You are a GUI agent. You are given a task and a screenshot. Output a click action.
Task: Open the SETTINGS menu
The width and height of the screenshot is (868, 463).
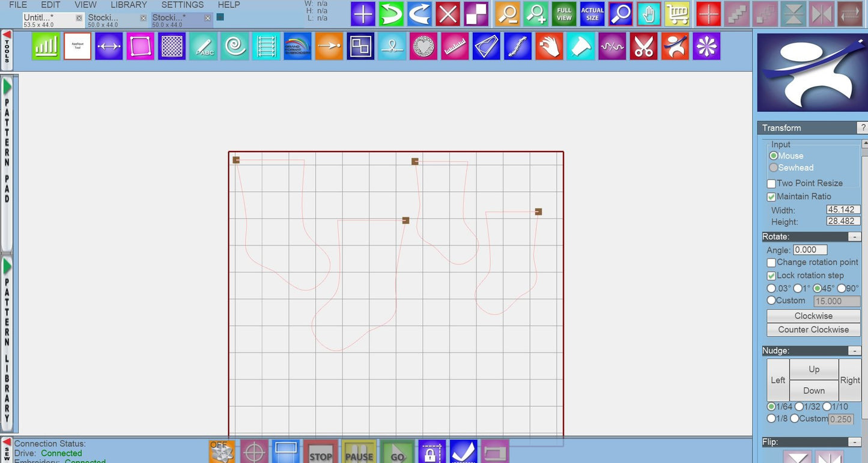(183, 5)
